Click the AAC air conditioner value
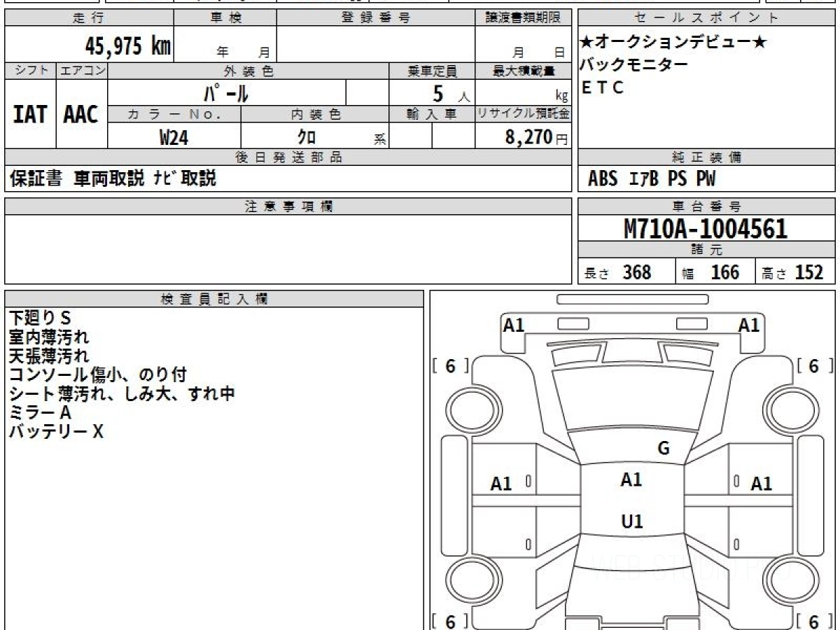This screenshot has width=840, height=630. click(x=81, y=114)
